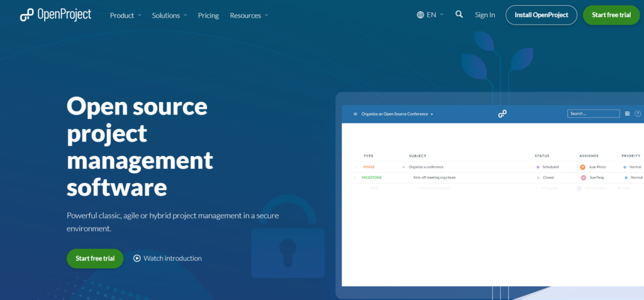The image size is (644, 300).
Task: Click Scheduled status dot
Action: [x=538, y=167]
